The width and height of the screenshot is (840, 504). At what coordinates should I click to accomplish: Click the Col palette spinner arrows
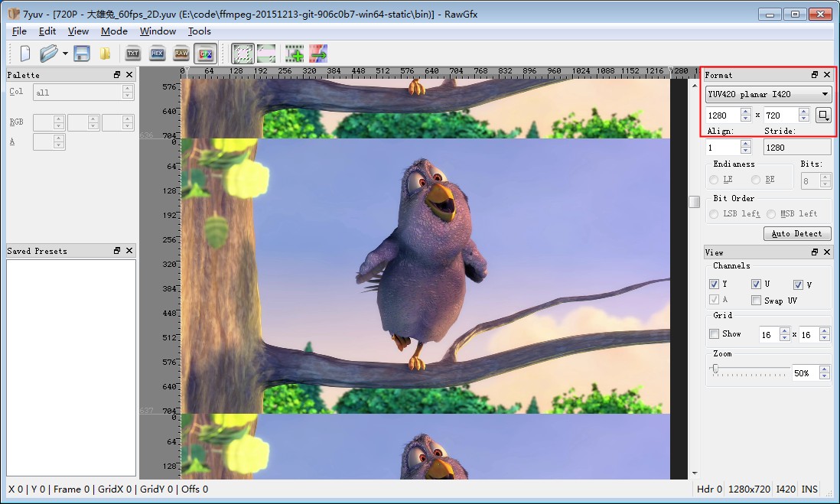pos(128,92)
